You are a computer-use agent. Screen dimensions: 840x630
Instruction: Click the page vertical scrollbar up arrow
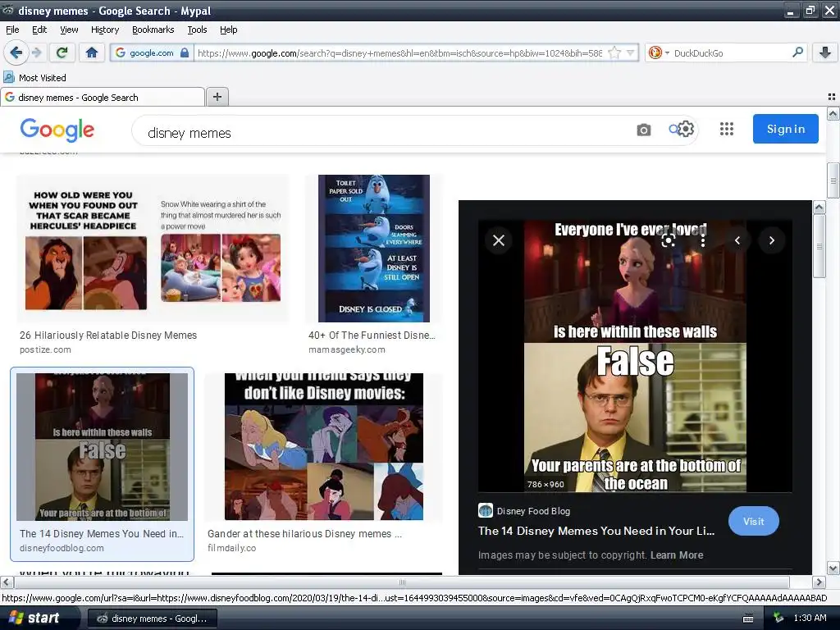[x=833, y=113]
